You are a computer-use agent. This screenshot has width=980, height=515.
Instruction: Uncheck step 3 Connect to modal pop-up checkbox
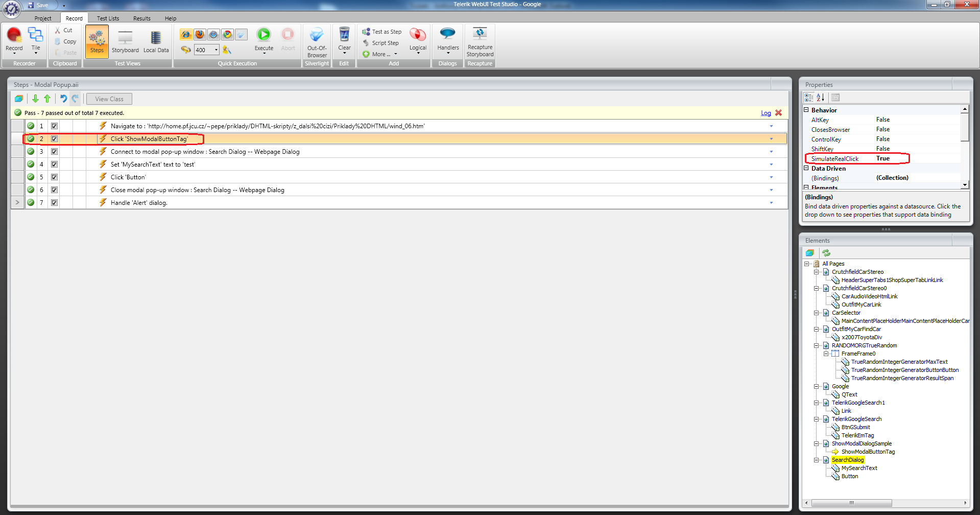(x=54, y=151)
